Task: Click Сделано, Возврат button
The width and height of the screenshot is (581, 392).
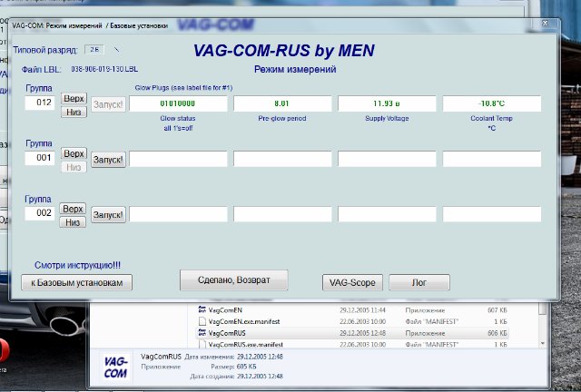Action: coord(234,280)
